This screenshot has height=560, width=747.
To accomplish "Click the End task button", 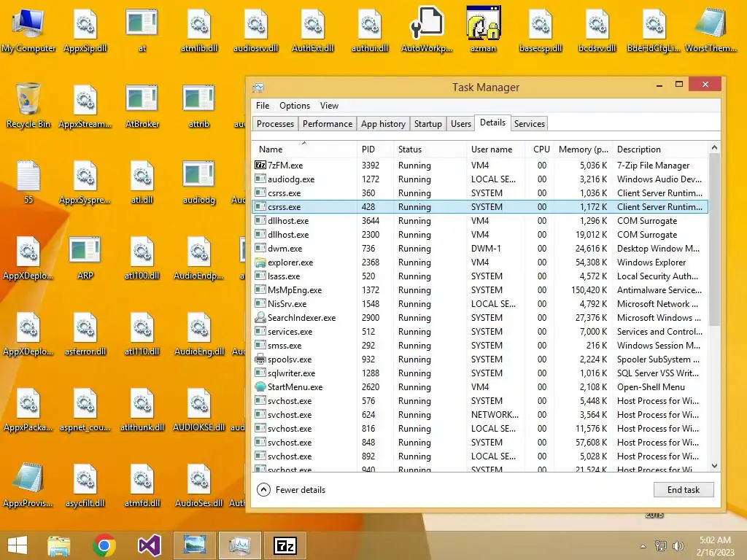I will [684, 489].
